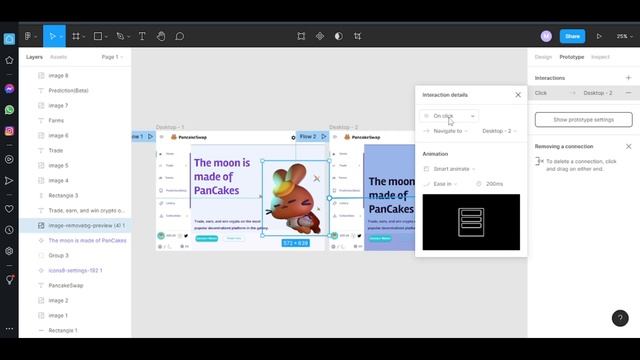Switch to the Prototype tab
Screen dimensions: 640x360
click(571, 57)
